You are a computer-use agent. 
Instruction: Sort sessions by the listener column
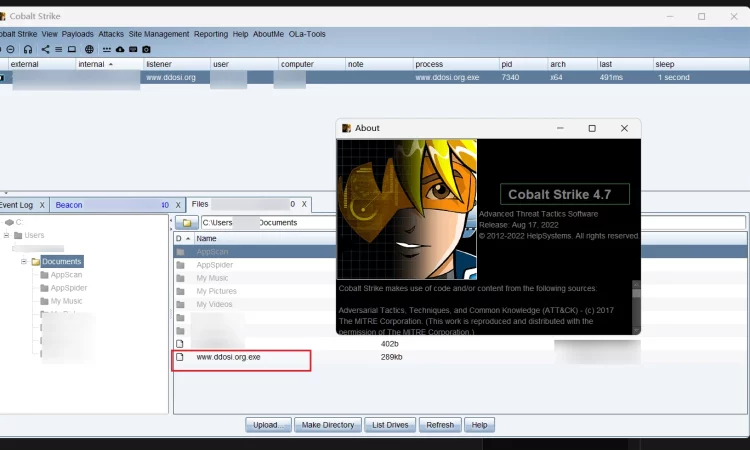(176, 64)
